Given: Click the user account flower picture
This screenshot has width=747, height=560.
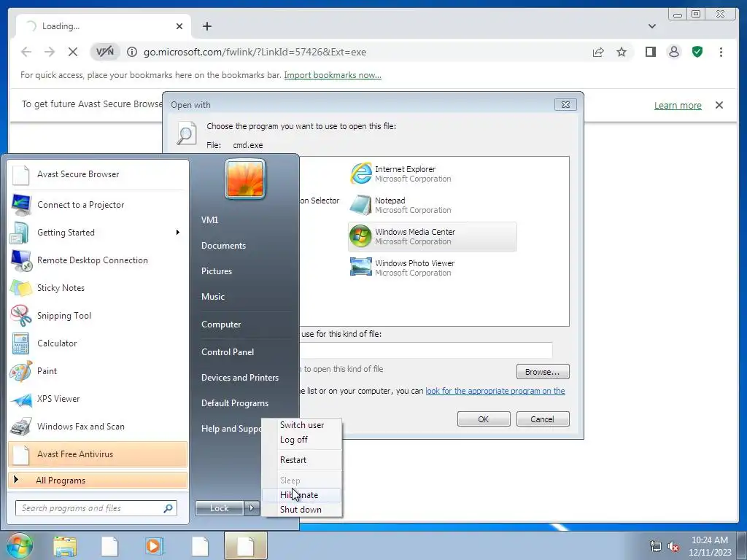Looking at the screenshot, I should pyautogui.click(x=245, y=179).
